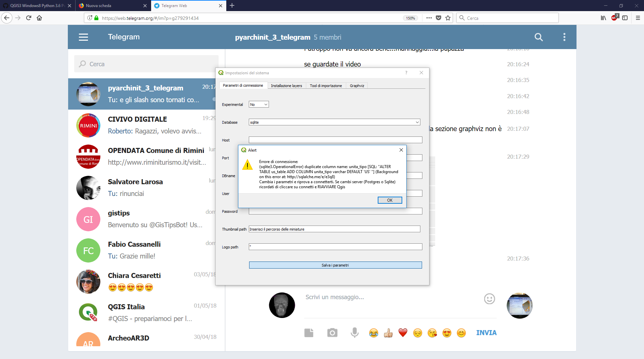Attach a file using the document icon
Screen dimensions: 644x359
[309, 332]
